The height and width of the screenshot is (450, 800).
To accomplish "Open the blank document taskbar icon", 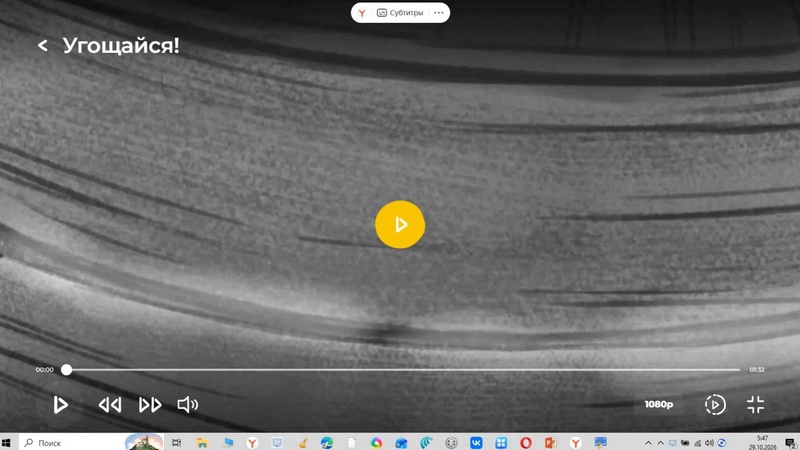I will pos(352,442).
